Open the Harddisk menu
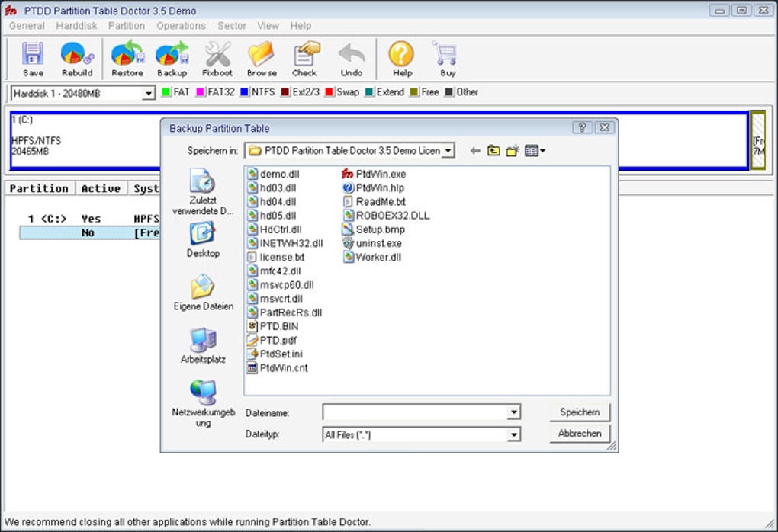 76,26
